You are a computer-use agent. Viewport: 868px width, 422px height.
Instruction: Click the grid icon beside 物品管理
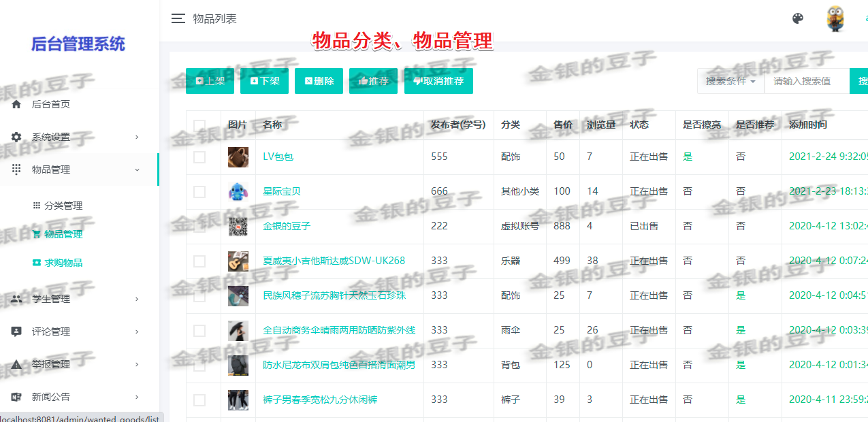tap(16, 169)
